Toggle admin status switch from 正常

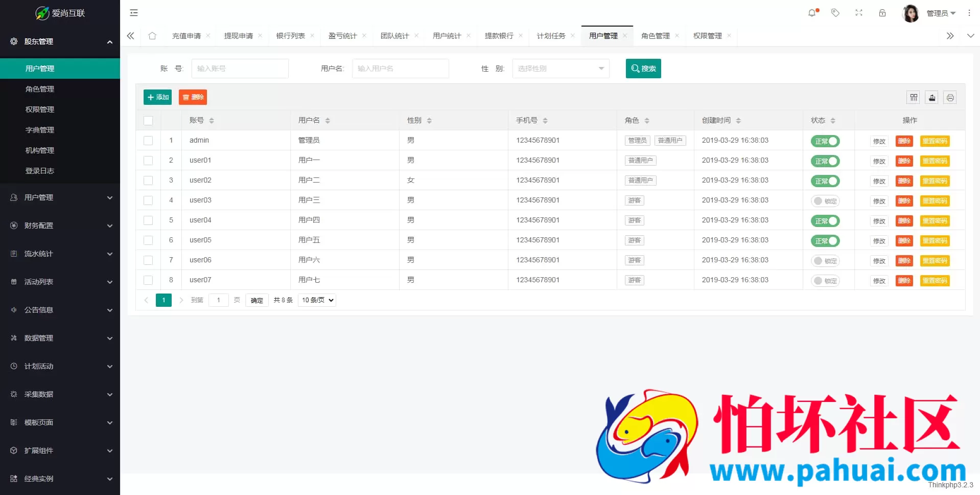(x=825, y=141)
